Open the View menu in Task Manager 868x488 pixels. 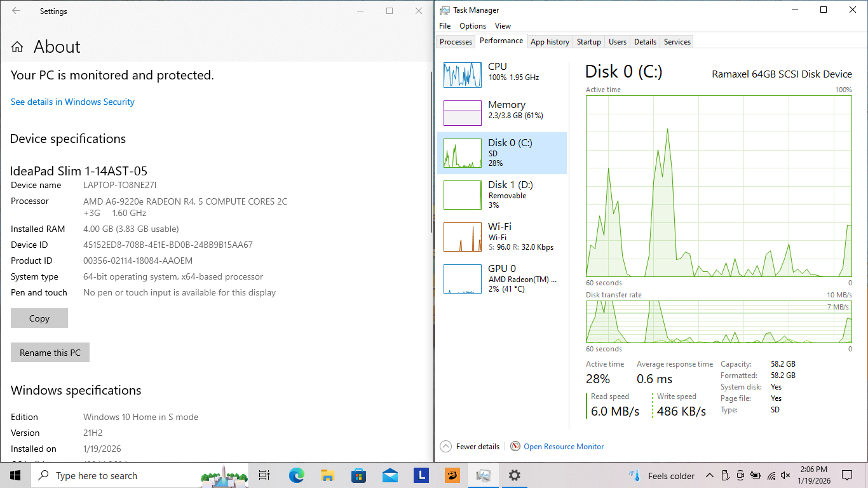503,26
